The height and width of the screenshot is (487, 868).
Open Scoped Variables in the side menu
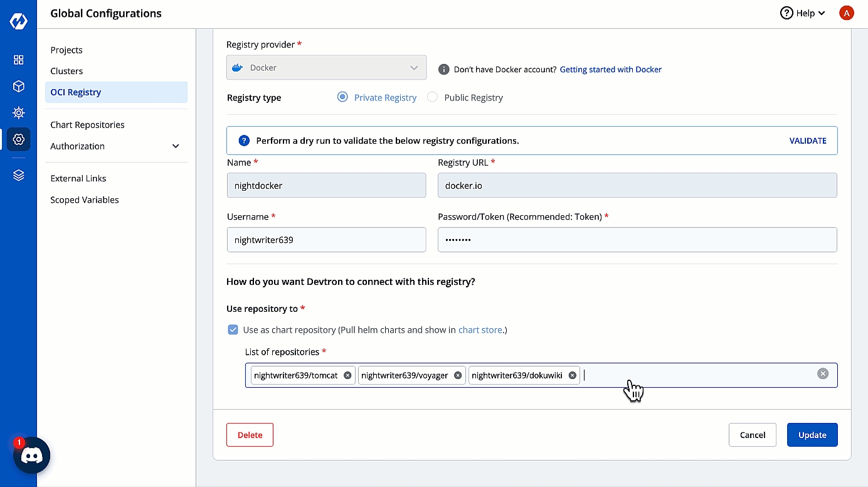(85, 200)
